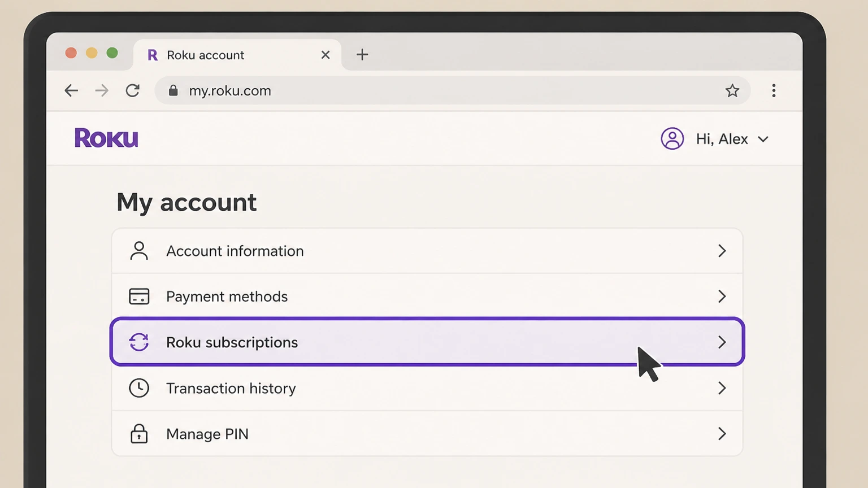Click the browser back arrow
This screenshot has height=488, width=868.
(x=71, y=90)
